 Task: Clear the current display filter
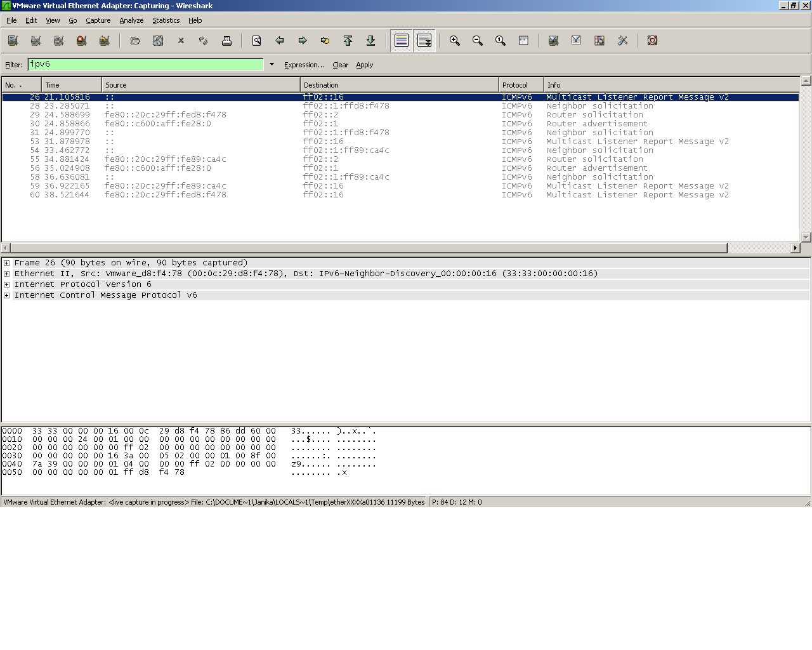coord(341,64)
